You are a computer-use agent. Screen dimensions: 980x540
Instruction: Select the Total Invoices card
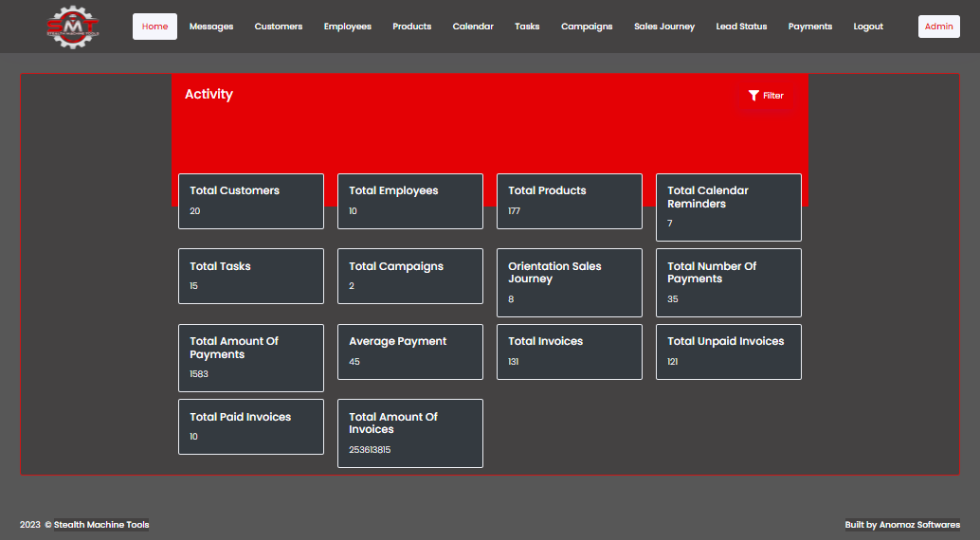pyautogui.click(x=570, y=351)
